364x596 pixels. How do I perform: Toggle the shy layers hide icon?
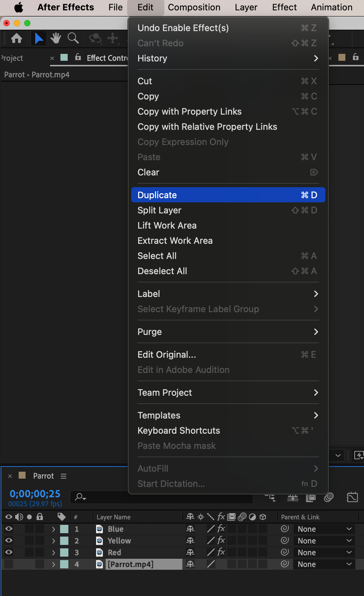coord(293,498)
